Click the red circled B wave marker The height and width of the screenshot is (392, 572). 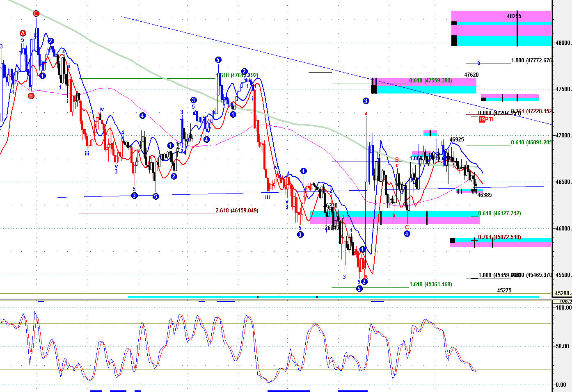[31, 96]
